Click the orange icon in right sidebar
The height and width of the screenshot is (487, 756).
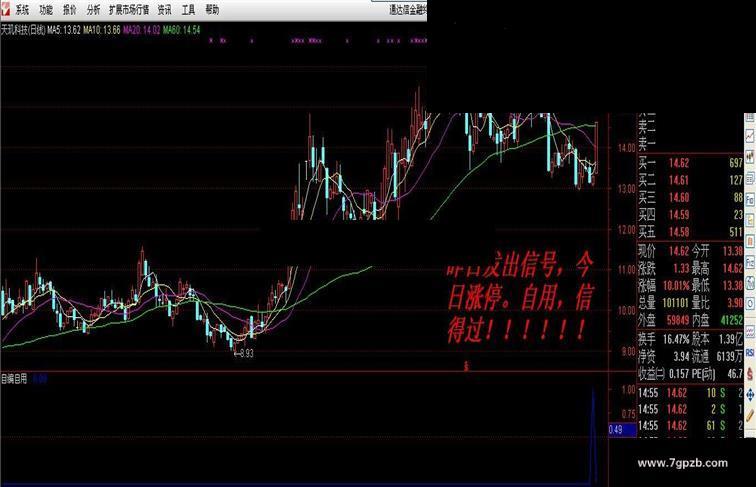(750, 240)
